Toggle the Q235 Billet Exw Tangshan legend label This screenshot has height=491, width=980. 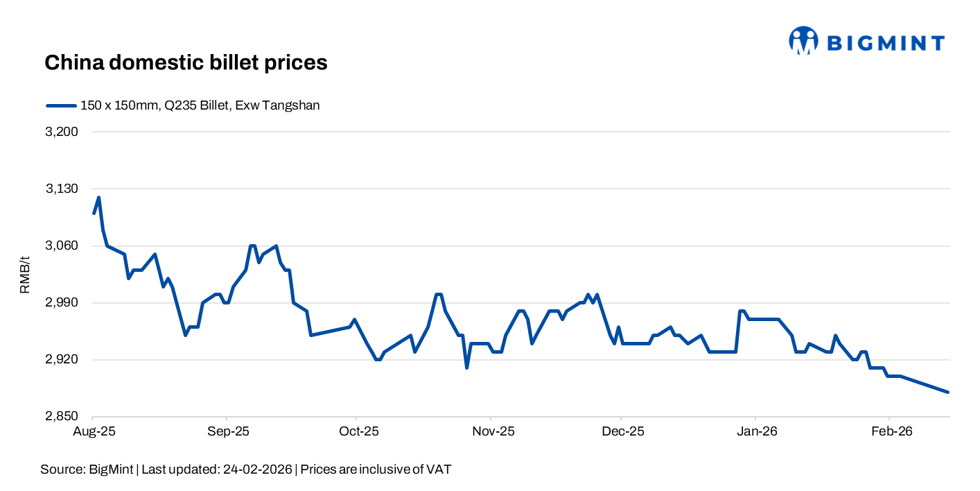(x=200, y=106)
